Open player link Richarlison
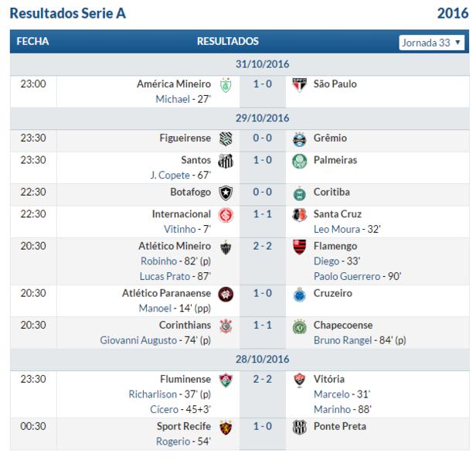This screenshot has width=476, height=464. coord(153,394)
